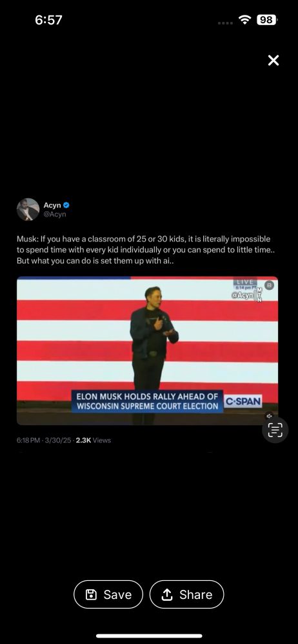Tap the 2.3K Views count

pyautogui.click(x=94, y=440)
